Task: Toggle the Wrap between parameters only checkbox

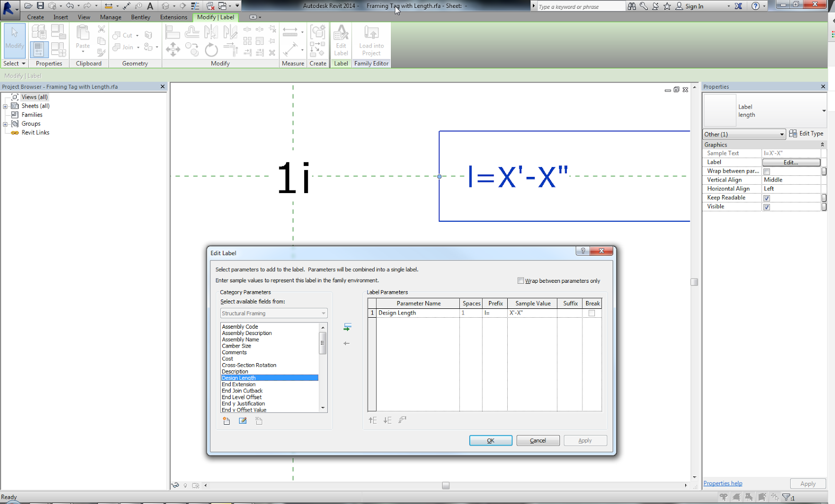Action: point(520,280)
